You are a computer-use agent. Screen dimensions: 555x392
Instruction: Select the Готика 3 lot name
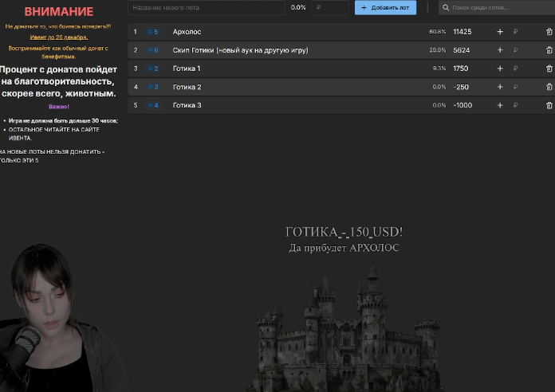point(187,105)
